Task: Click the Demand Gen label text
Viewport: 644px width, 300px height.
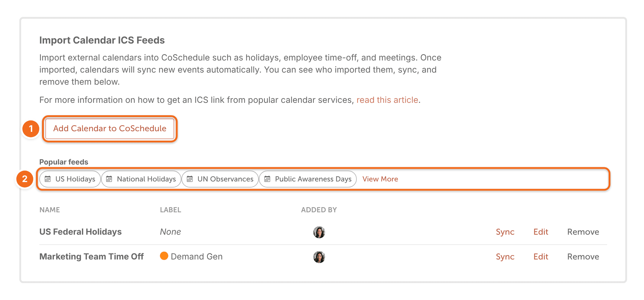Action: click(197, 257)
